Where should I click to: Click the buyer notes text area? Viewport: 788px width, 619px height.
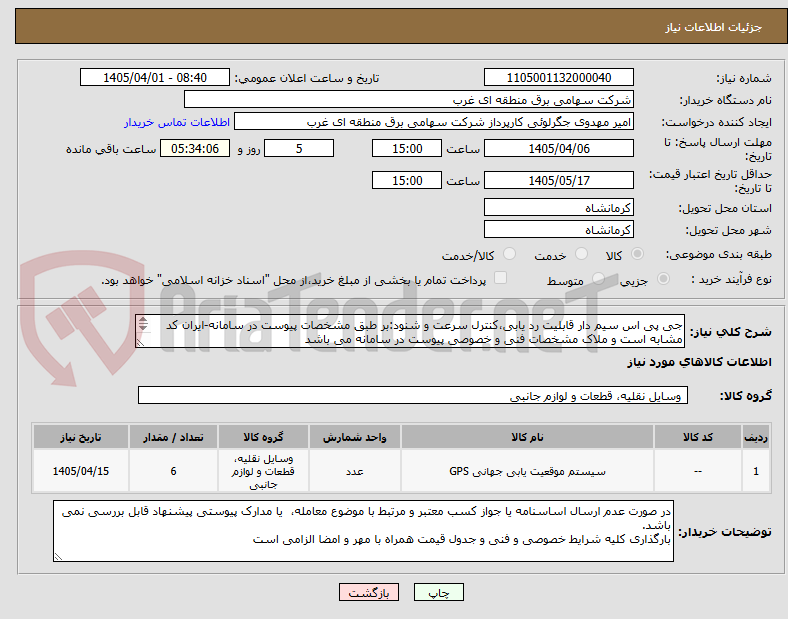tap(363, 531)
